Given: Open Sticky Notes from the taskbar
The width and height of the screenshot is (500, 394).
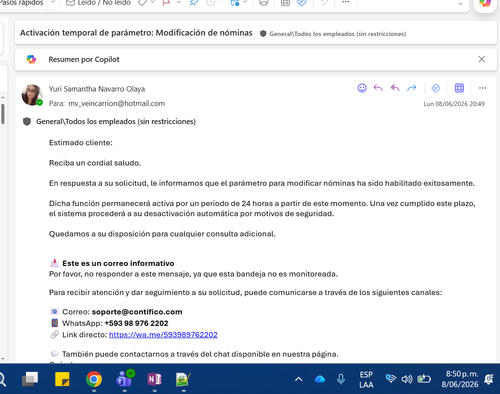Looking at the screenshot, I should [x=62, y=379].
